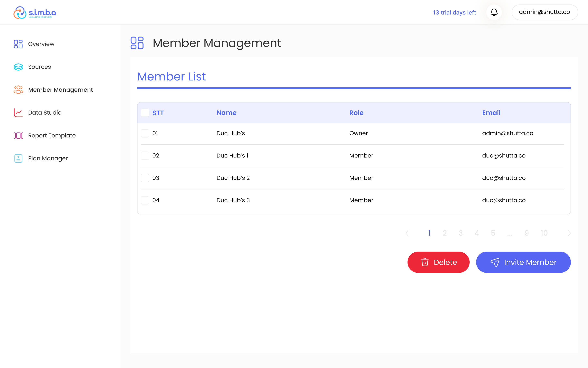
Task: Click the name Duc Hub's 3
Action: (x=233, y=200)
